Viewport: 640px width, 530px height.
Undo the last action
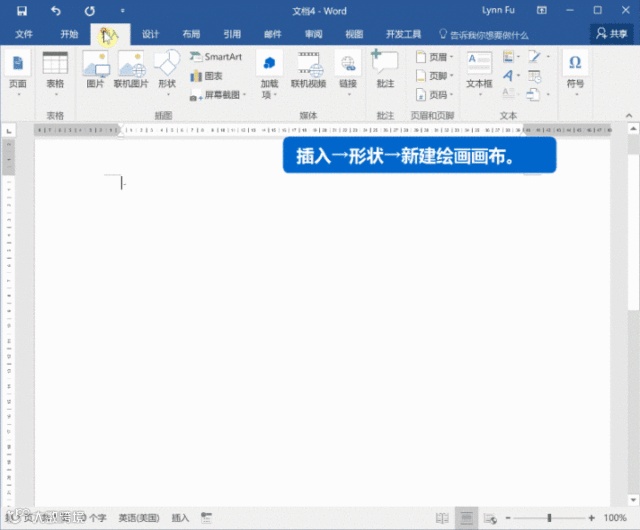click(x=56, y=11)
